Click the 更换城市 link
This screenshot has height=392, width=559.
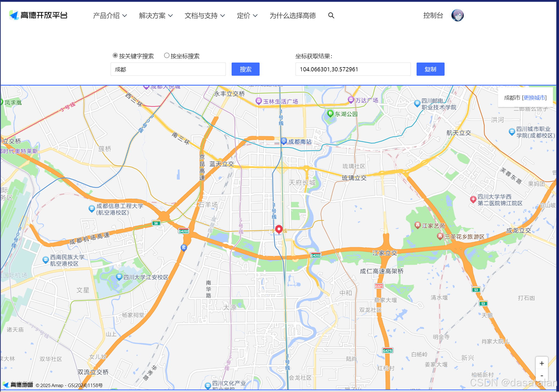pos(534,98)
